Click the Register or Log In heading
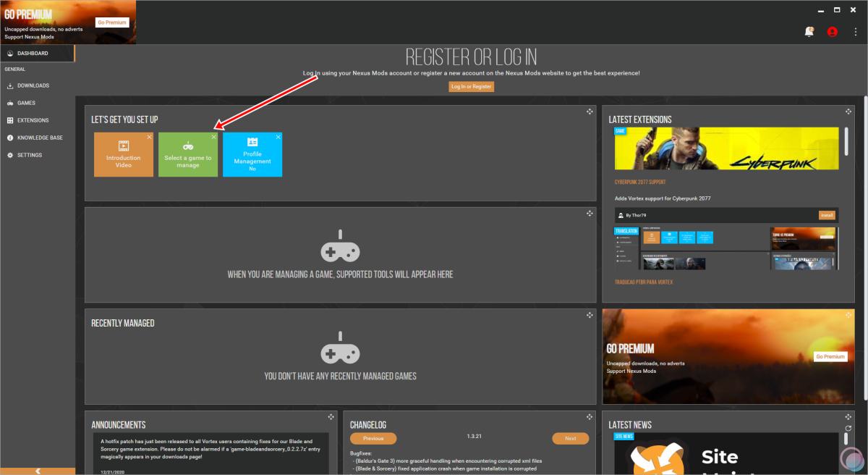Screen dimensions: 868x475 coord(471,57)
